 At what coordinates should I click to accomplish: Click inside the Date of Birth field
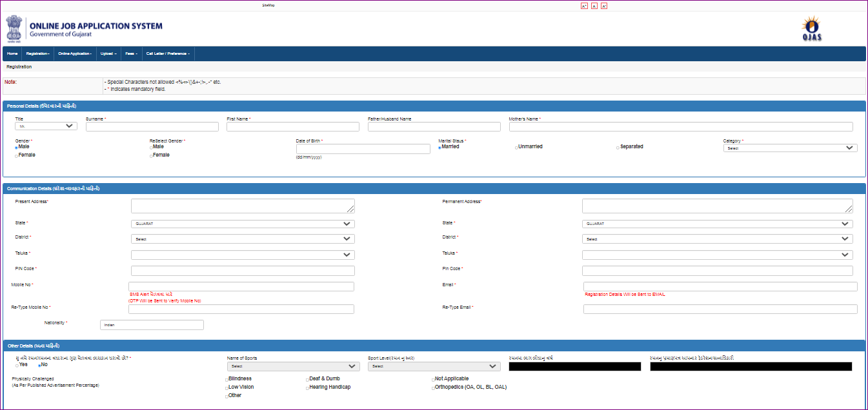363,149
